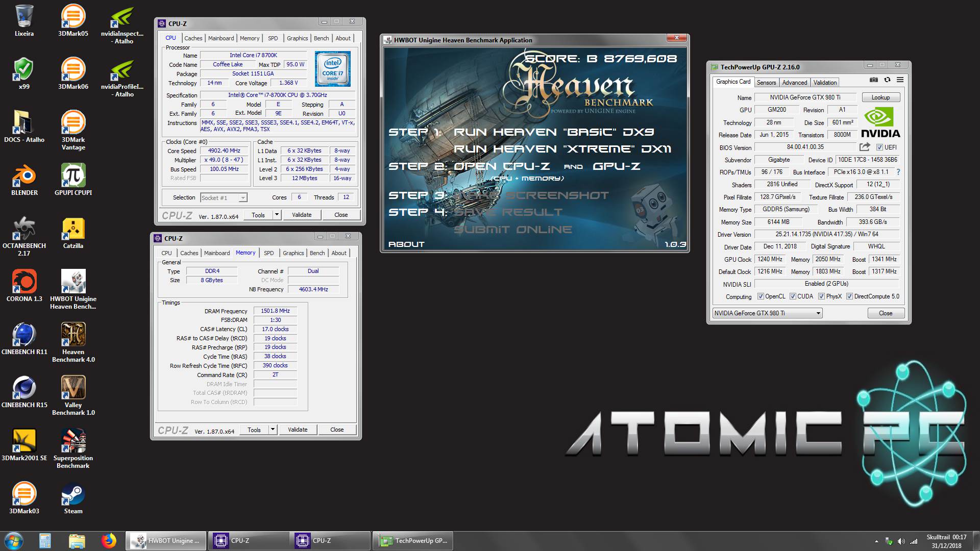Open Firefox from the taskbar
Screen dimensions: 980x551
(x=108, y=541)
